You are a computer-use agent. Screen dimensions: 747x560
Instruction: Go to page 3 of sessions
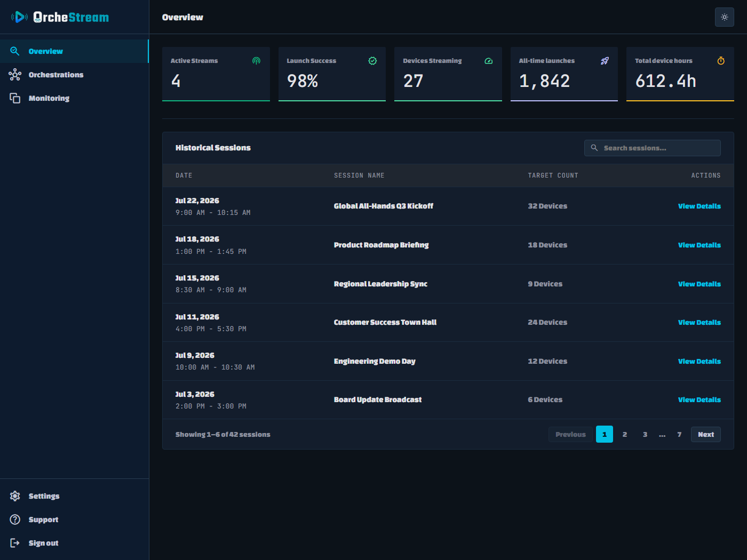click(645, 434)
